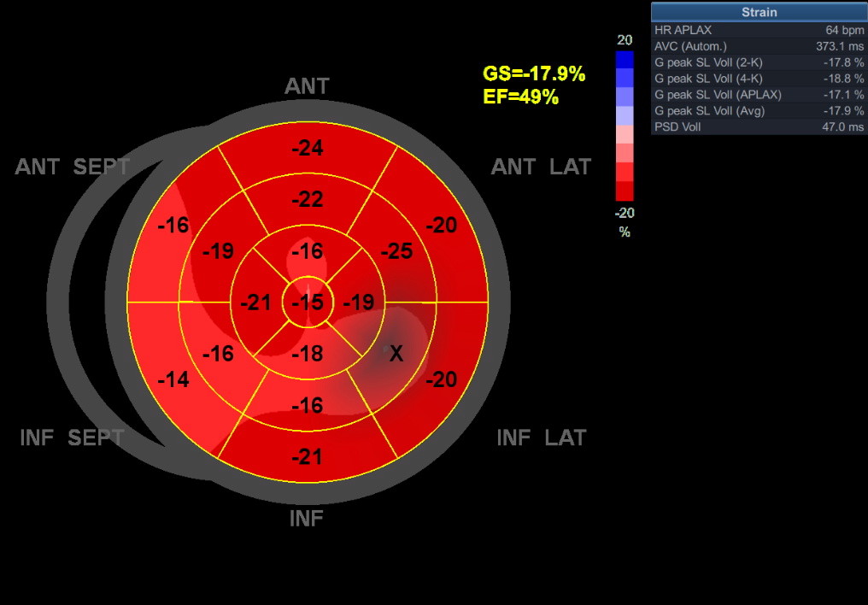This screenshot has height=605, width=868.
Task: Select the -21 basal inferior segment
Action: (308, 456)
